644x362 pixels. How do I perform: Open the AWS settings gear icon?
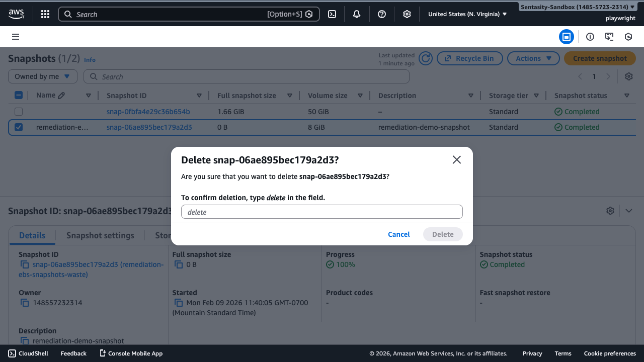[407, 14]
